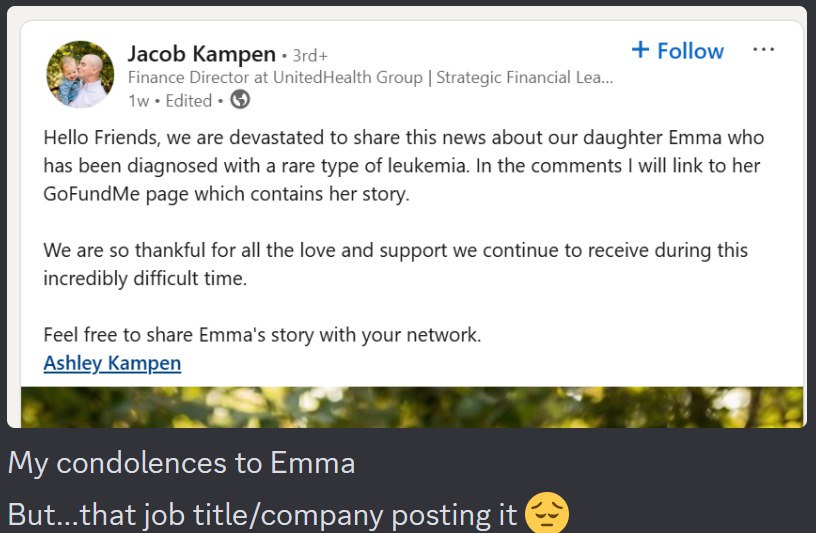Screen dimensions: 816x533
Task: Click the 1w post timestamp
Action: 138,100
